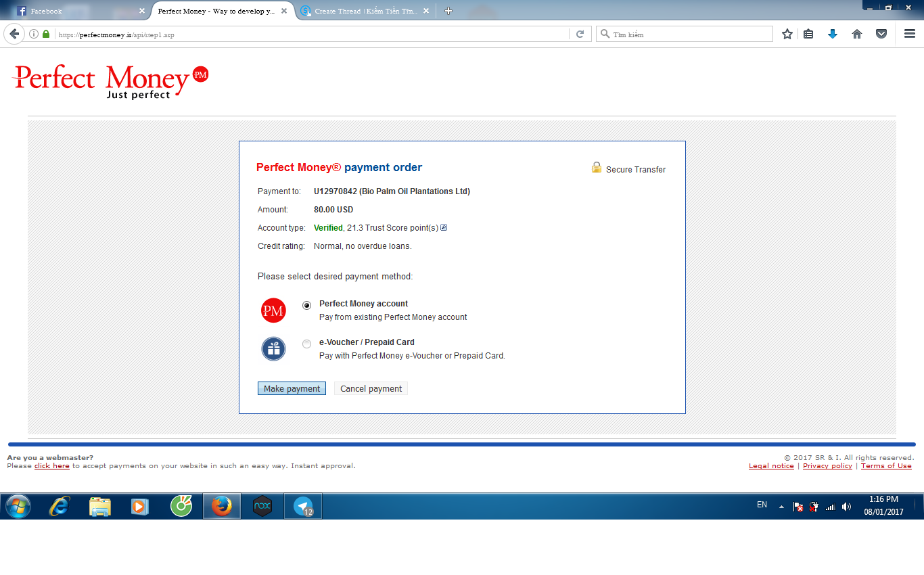Image resolution: width=924 pixels, height=575 pixels.
Task: Open Nox App Player from the taskbar
Action: (x=262, y=506)
